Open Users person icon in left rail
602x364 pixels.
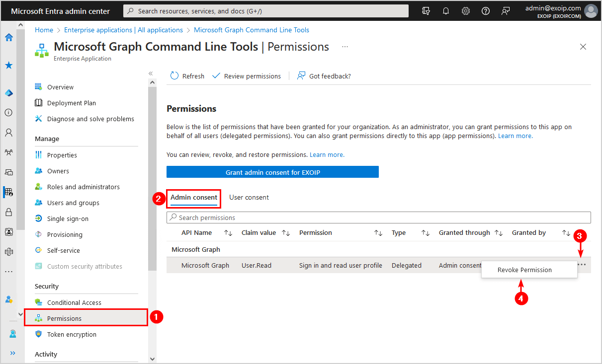tap(8, 133)
